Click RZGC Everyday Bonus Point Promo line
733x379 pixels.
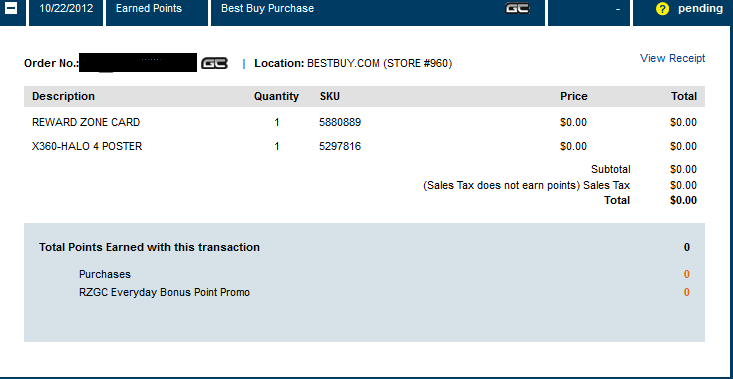pos(164,293)
